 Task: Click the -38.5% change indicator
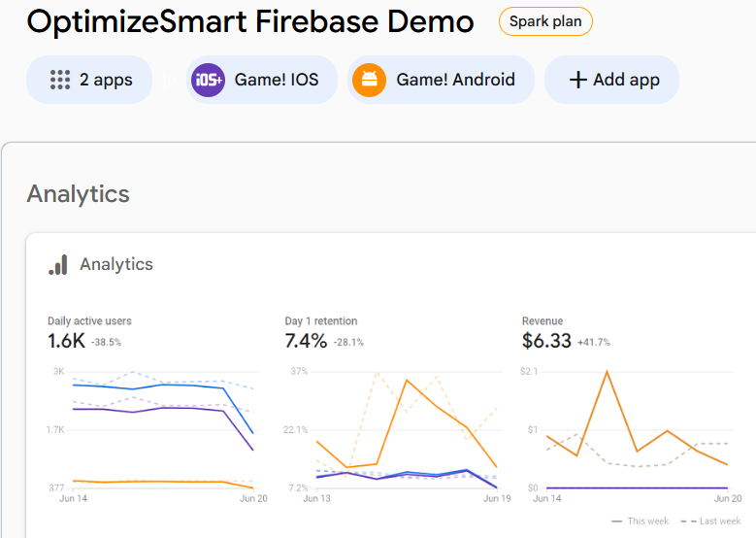tap(106, 343)
